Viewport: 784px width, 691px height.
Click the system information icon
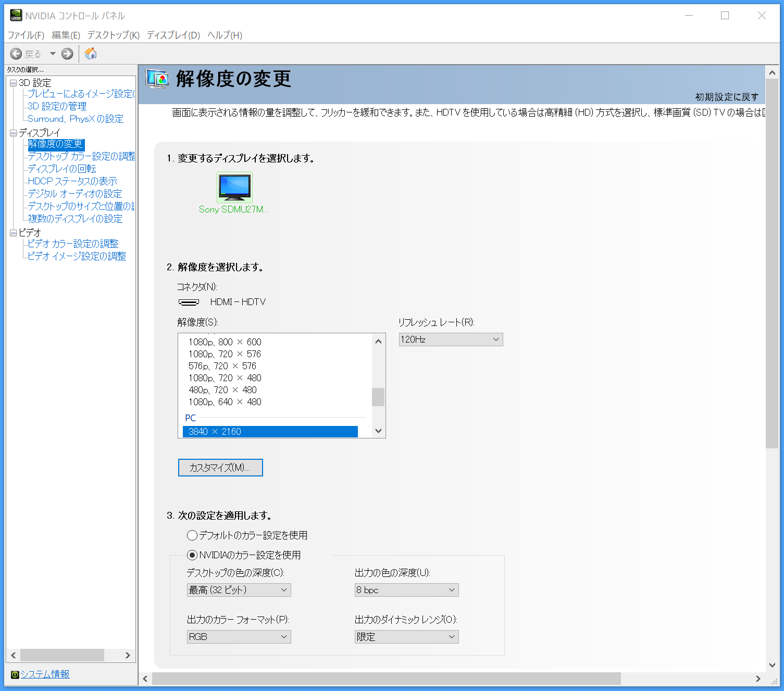click(x=15, y=674)
